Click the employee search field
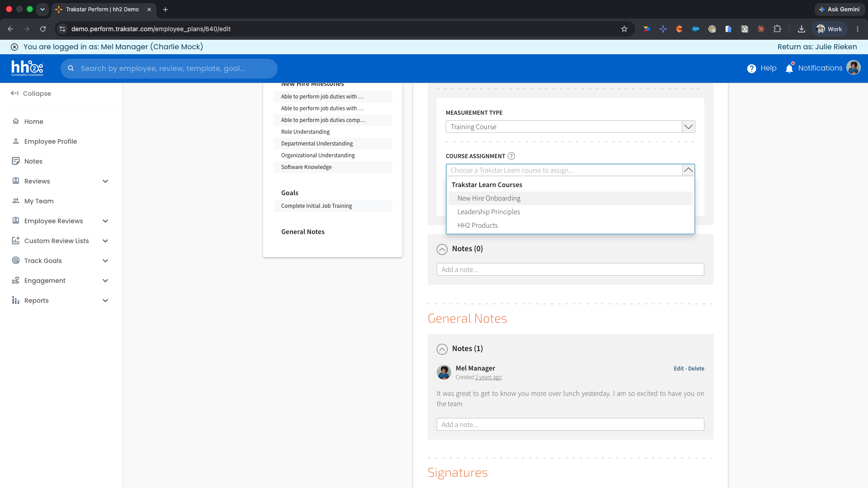 coord(169,69)
